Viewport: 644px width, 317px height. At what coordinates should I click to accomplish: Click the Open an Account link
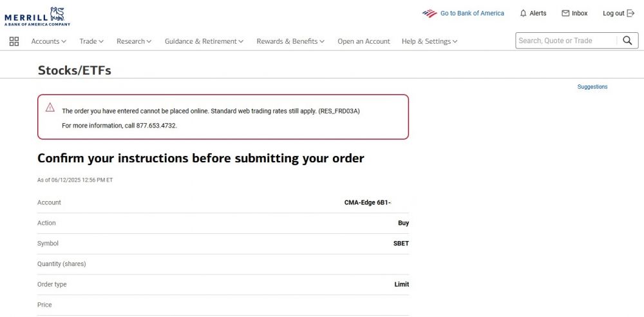click(x=364, y=41)
